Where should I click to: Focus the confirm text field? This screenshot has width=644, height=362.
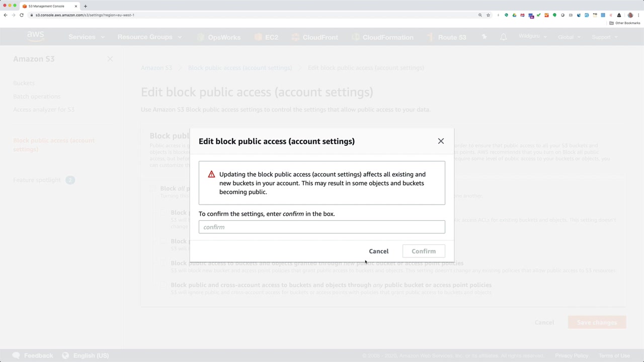[x=322, y=227]
